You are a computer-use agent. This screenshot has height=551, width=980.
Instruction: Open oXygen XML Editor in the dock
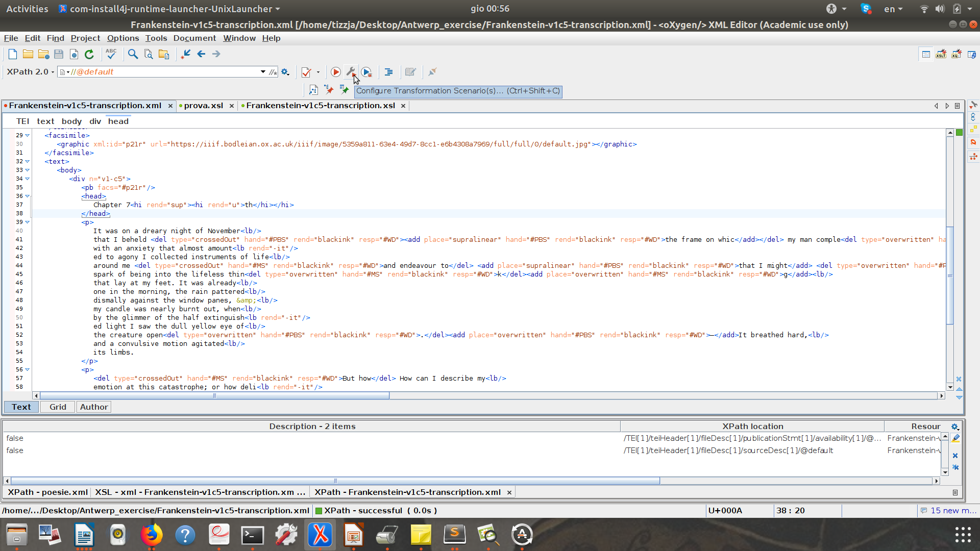point(320,535)
